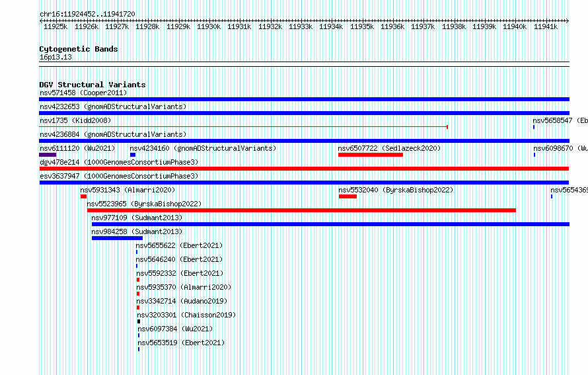Click the 11938k ruler tick label
The width and height of the screenshot is (588, 375).
(454, 26)
